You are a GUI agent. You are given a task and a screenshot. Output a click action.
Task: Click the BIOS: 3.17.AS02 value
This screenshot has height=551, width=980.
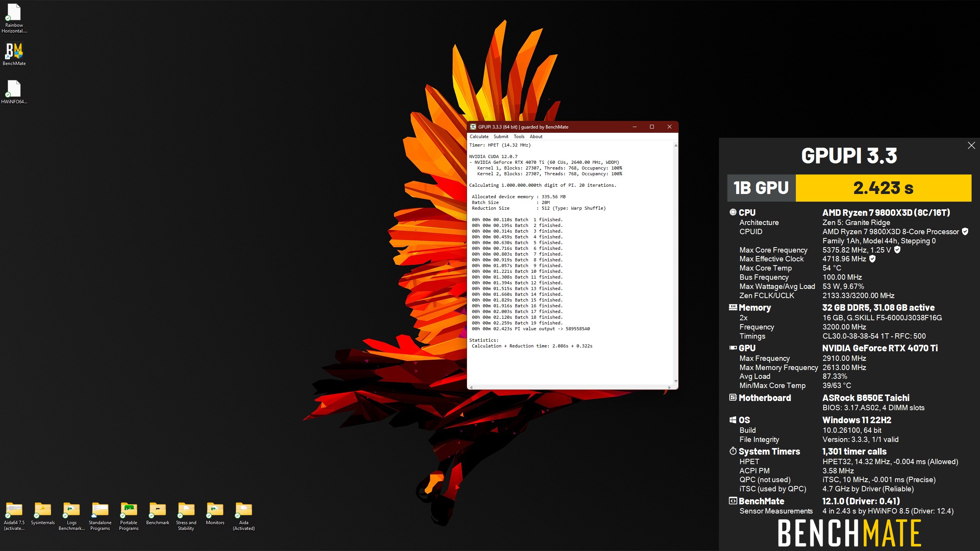[873, 408]
